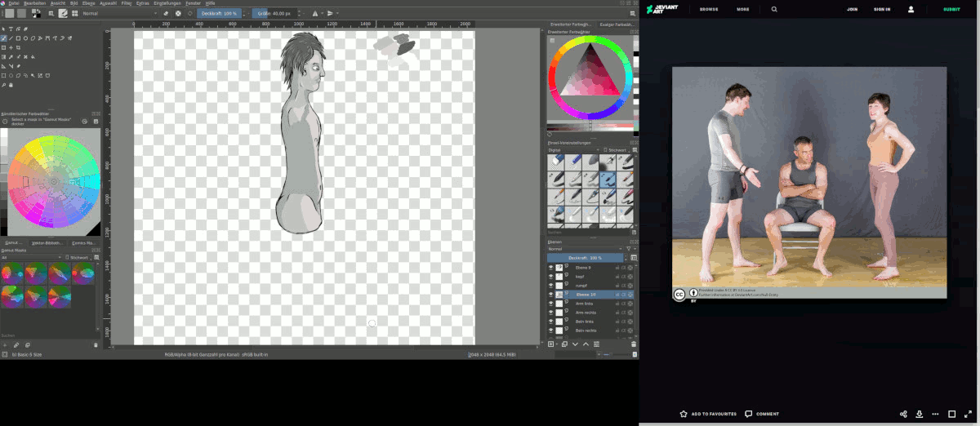Image resolution: width=980 pixels, height=426 pixels.
Task: Select the Move tool (cross arrows)
Action: [x=11, y=47]
